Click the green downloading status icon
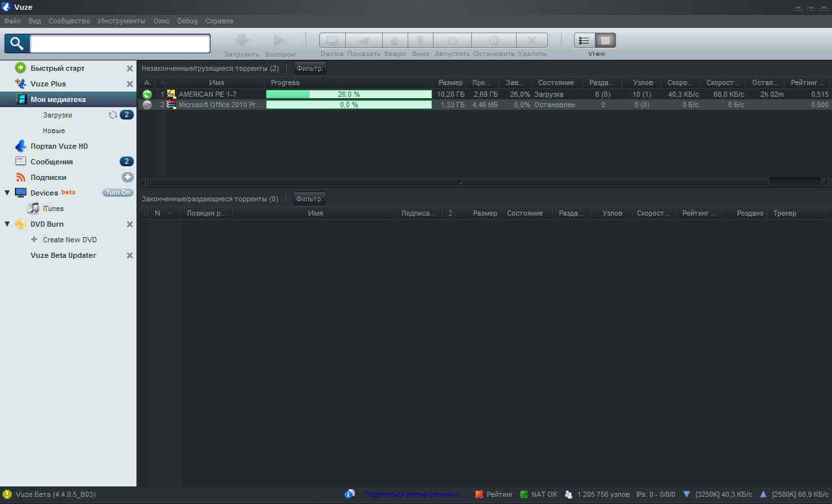The width and height of the screenshot is (832, 504). pyautogui.click(x=148, y=94)
